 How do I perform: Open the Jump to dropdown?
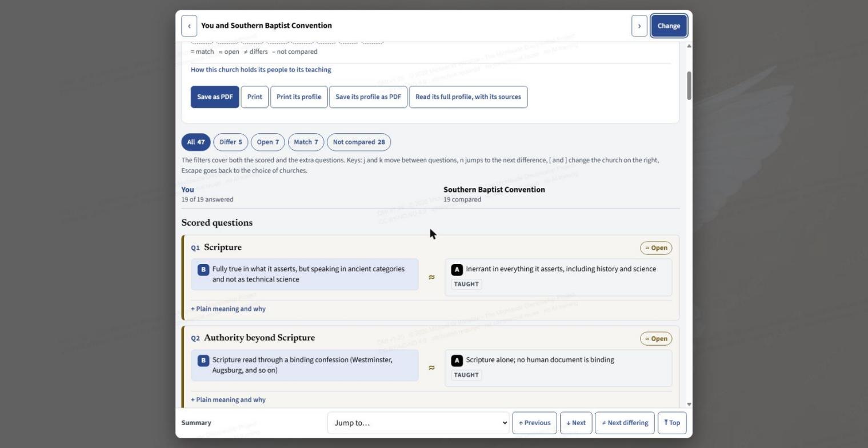coord(418,423)
